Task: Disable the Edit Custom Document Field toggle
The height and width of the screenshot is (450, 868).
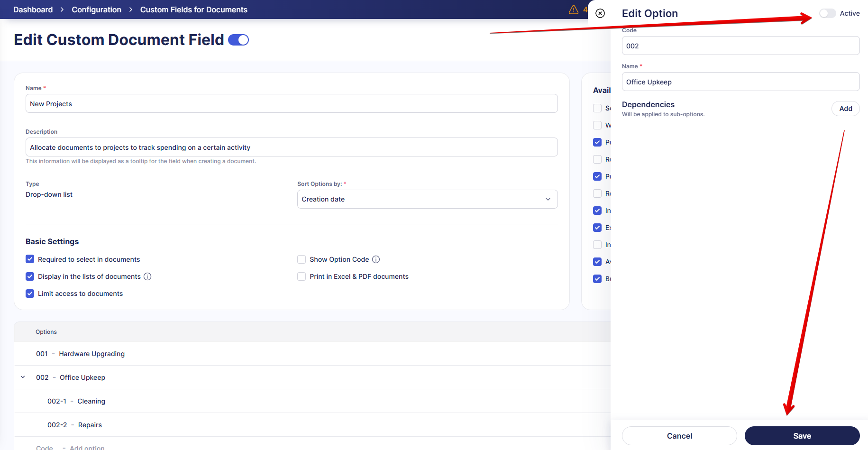Action: coord(238,40)
